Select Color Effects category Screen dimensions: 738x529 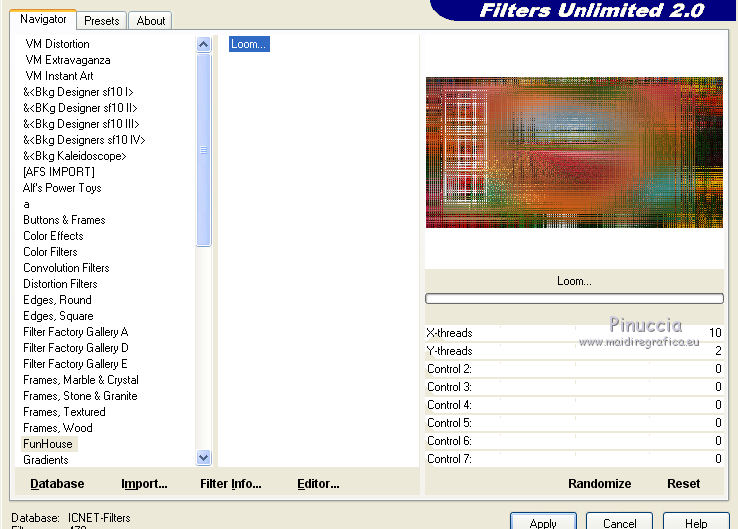click(x=53, y=236)
